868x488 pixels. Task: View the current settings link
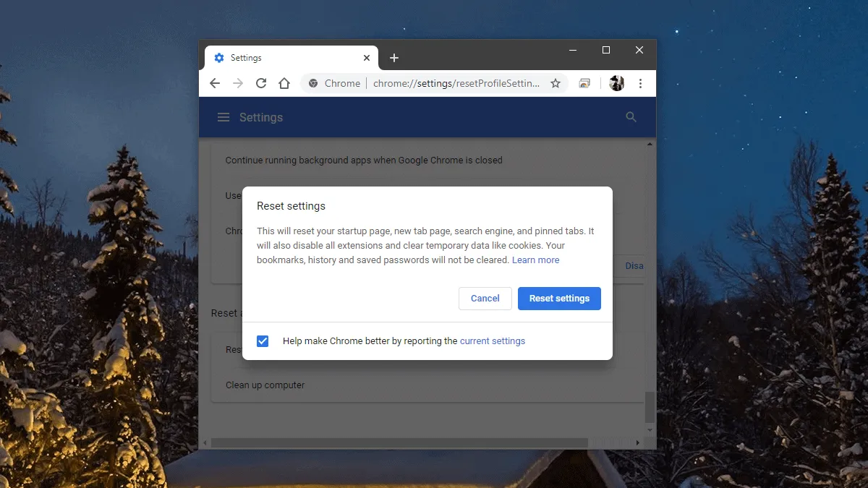[493, 341]
